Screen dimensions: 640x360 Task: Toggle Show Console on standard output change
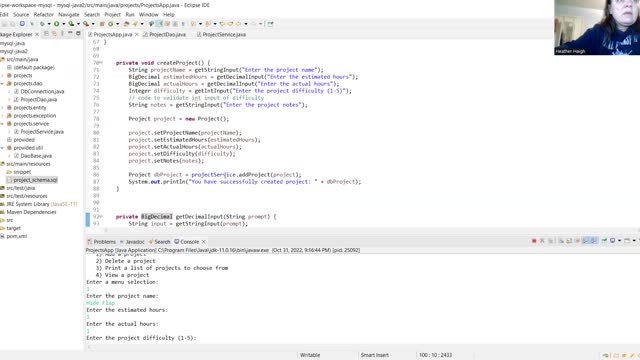click(x=586, y=241)
